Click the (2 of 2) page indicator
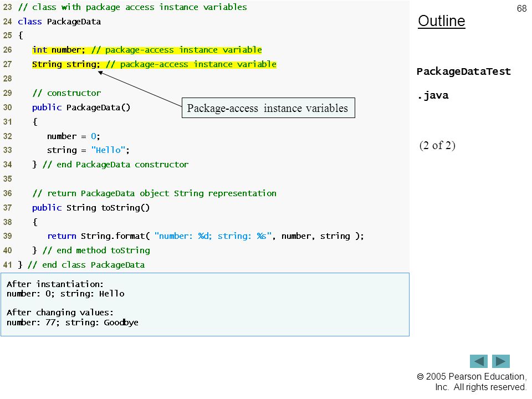Image resolution: width=532 pixels, height=399 pixels. point(437,145)
